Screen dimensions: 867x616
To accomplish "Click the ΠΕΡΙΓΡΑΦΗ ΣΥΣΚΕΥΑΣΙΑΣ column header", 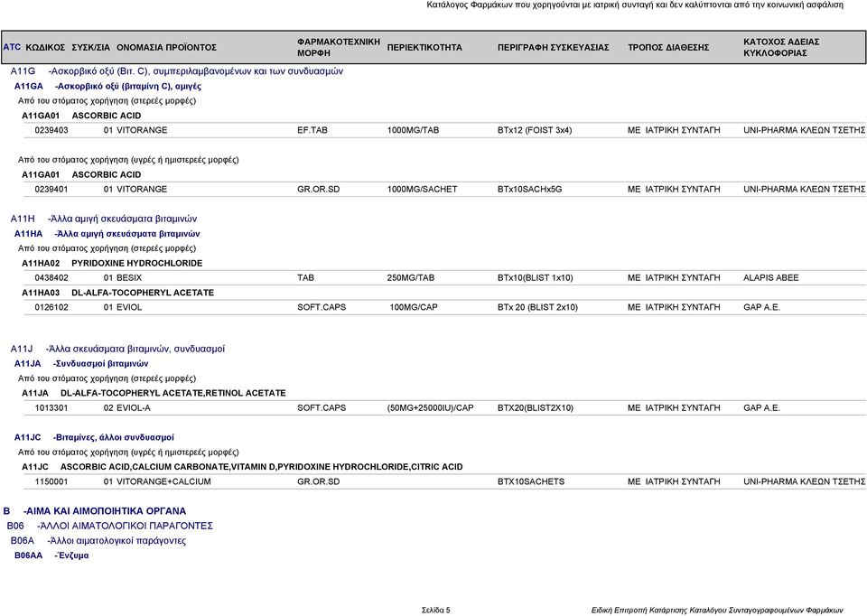I will pyautogui.click(x=553, y=48).
